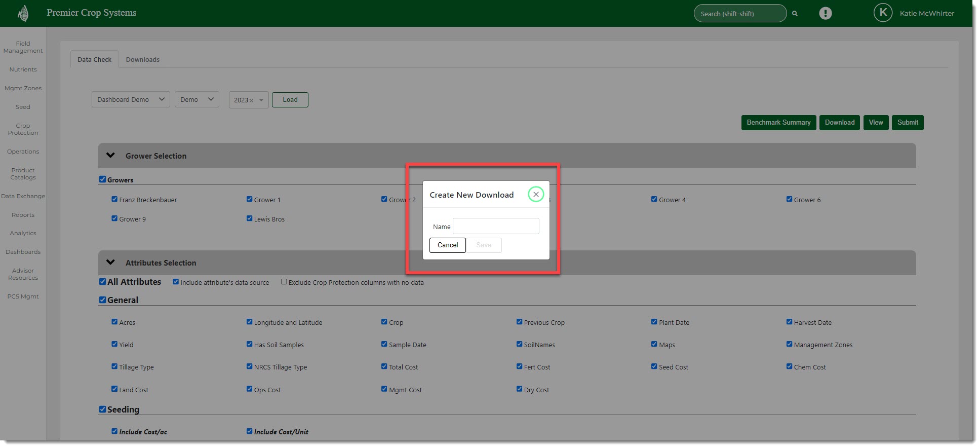Click Cancel in the download dialog
Screen dimensions: 980x448
tap(447, 245)
